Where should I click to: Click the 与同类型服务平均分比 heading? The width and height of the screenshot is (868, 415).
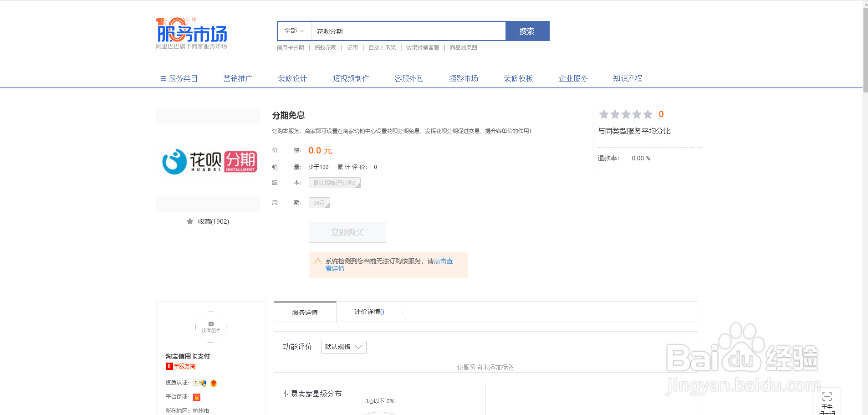click(634, 131)
